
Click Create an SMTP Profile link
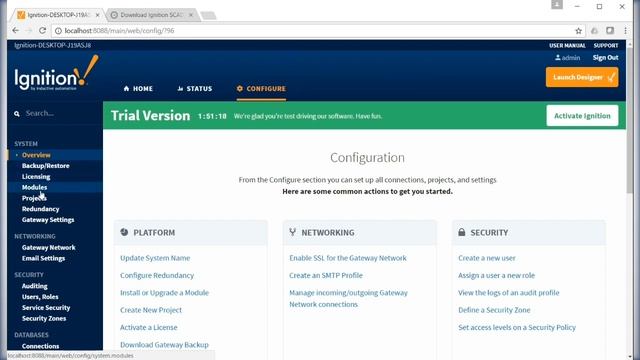326,276
